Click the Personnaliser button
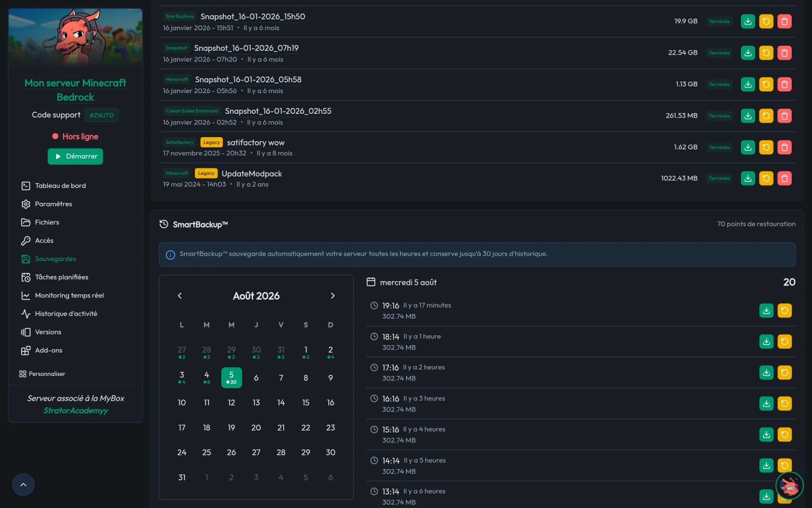 click(x=42, y=374)
